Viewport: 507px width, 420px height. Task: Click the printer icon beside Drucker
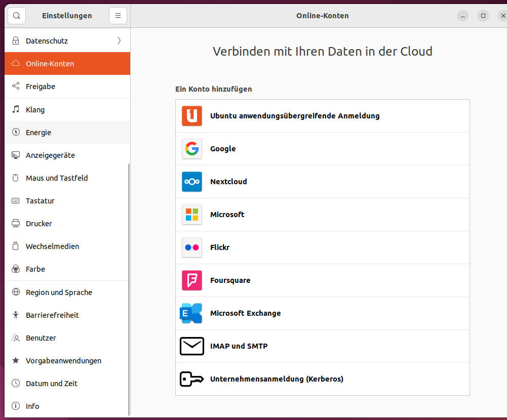(16, 223)
